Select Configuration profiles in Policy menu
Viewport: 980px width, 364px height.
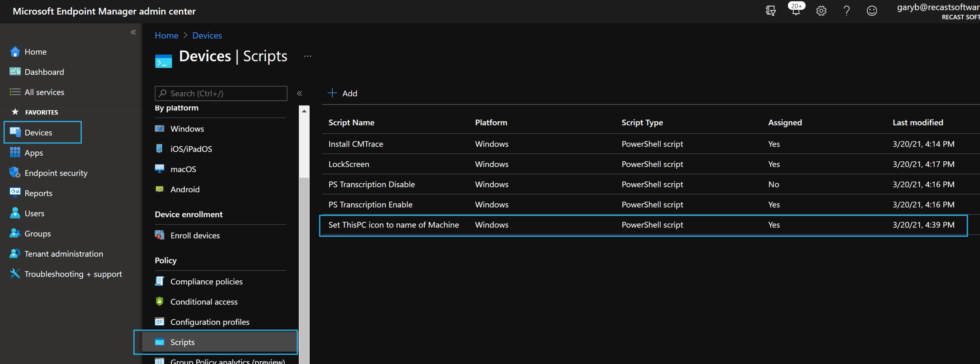click(209, 322)
